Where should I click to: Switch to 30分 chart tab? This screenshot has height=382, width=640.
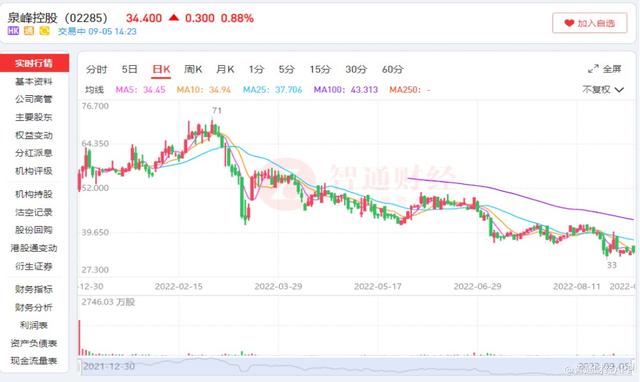pos(356,69)
